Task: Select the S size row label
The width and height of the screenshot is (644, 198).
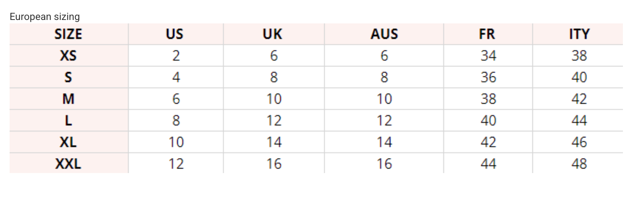Action: pos(68,78)
